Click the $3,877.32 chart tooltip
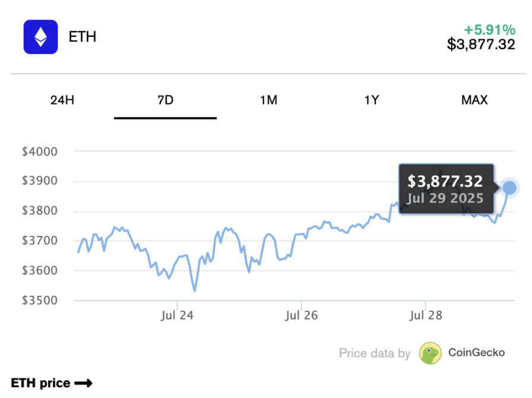The height and width of the screenshot is (398, 532). coord(446,189)
